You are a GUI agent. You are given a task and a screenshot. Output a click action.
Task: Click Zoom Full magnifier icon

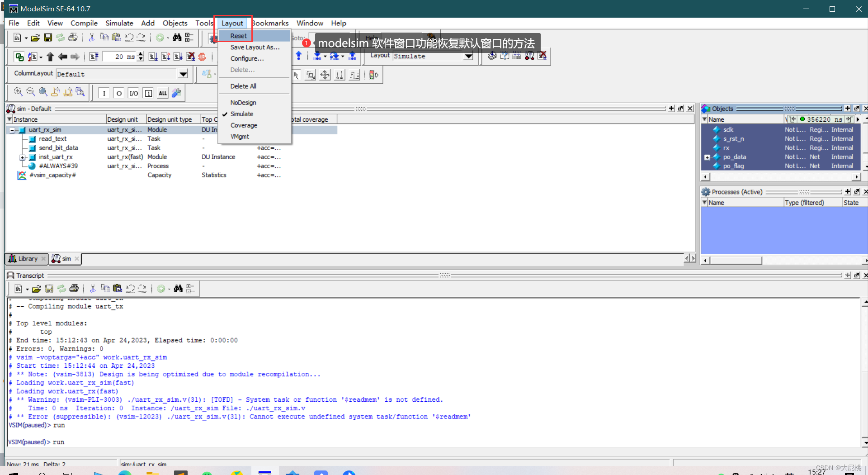point(43,92)
